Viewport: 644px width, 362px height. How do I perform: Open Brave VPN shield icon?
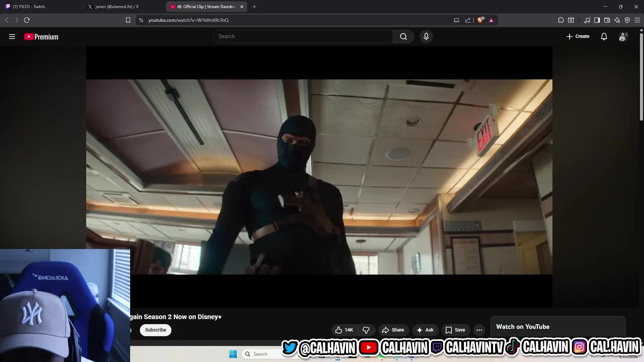tap(627, 20)
